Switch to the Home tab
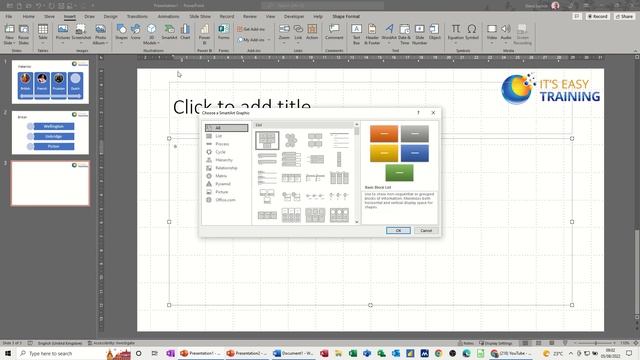640x360 pixels. [29, 16]
